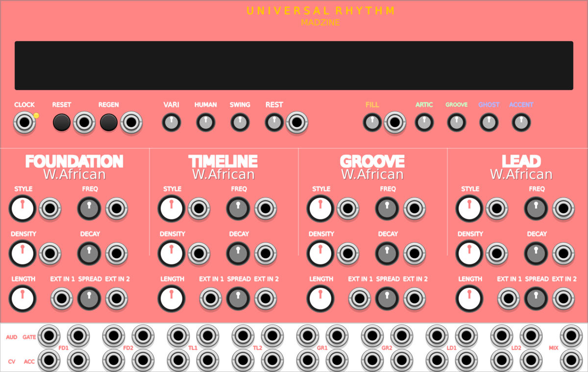This screenshot has width=588, height=372.
Task: Turn the GHOST knob
Action: tap(489, 122)
